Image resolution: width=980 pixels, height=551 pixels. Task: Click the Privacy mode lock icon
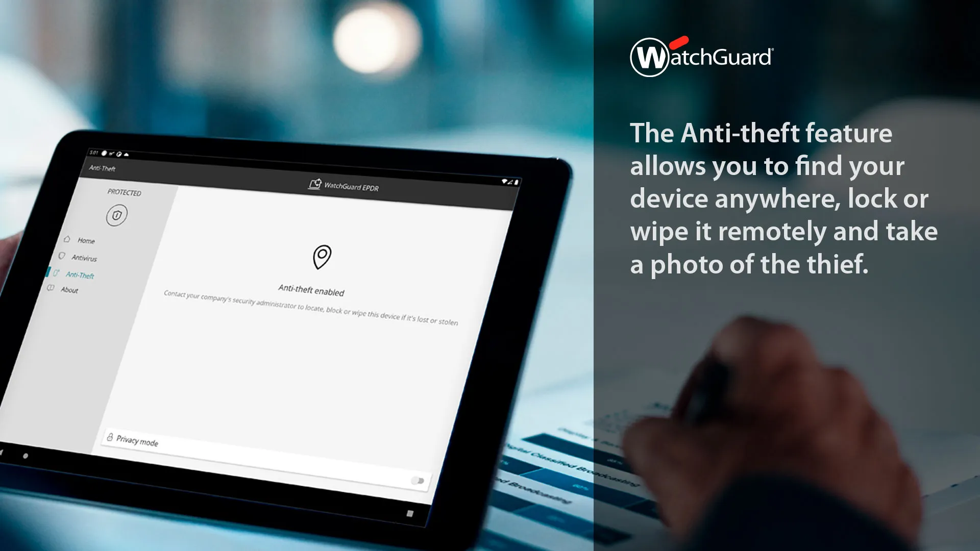[109, 441]
